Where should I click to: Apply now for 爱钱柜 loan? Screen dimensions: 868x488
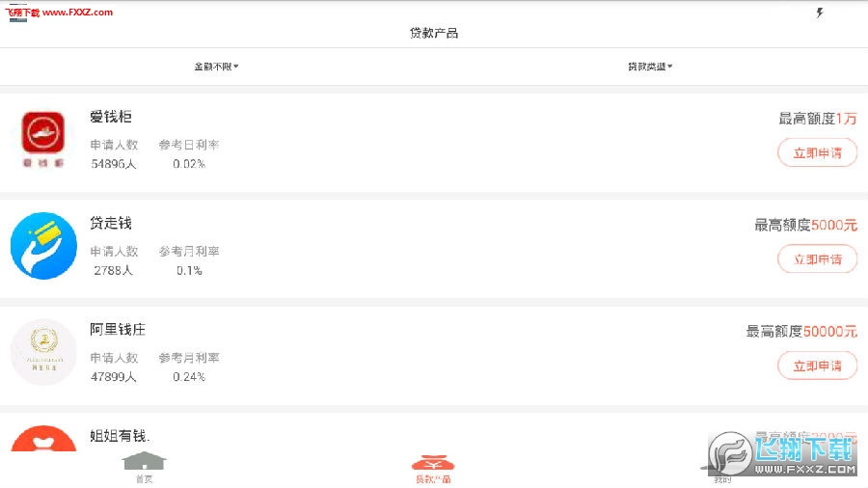click(817, 152)
